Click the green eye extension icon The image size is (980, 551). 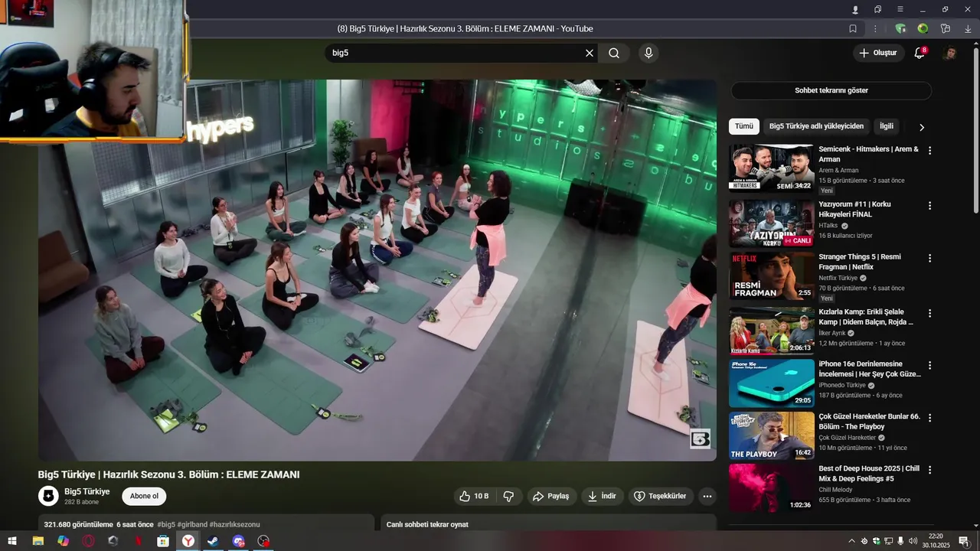pos(923,28)
